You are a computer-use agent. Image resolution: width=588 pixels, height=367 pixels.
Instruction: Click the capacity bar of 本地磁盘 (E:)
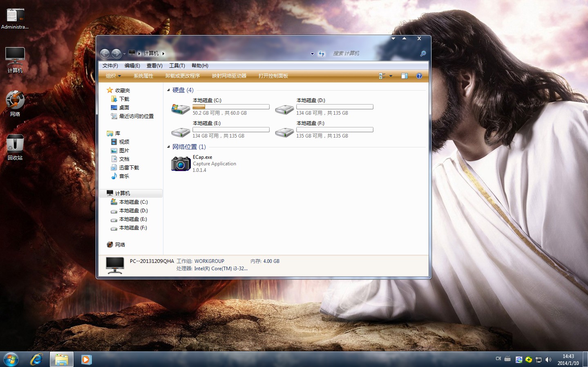[231, 130]
